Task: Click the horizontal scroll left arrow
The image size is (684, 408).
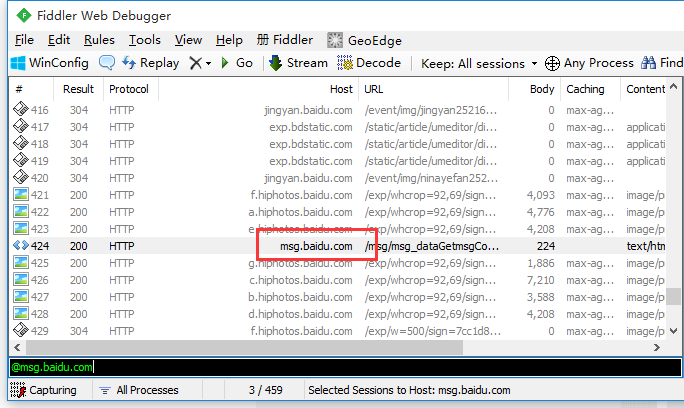Action: (17, 347)
